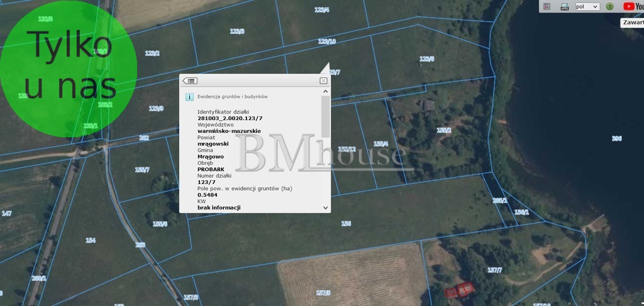Image resolution: width=644 pixels, height=306 pixels.
Task: Open the YouTube logo link
Action: [631, 6]
